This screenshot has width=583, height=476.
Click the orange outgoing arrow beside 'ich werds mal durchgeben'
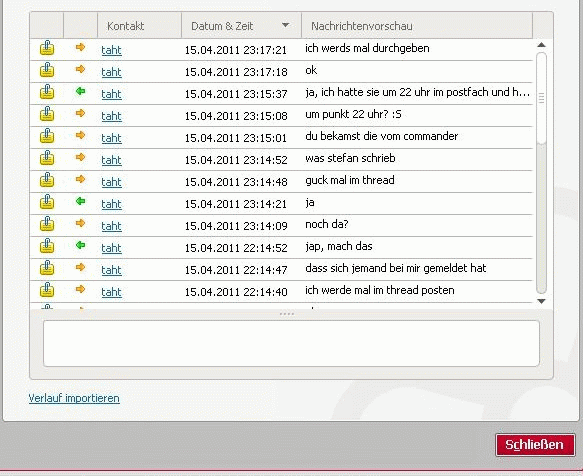pyautogui.click(x=80, y=47)
